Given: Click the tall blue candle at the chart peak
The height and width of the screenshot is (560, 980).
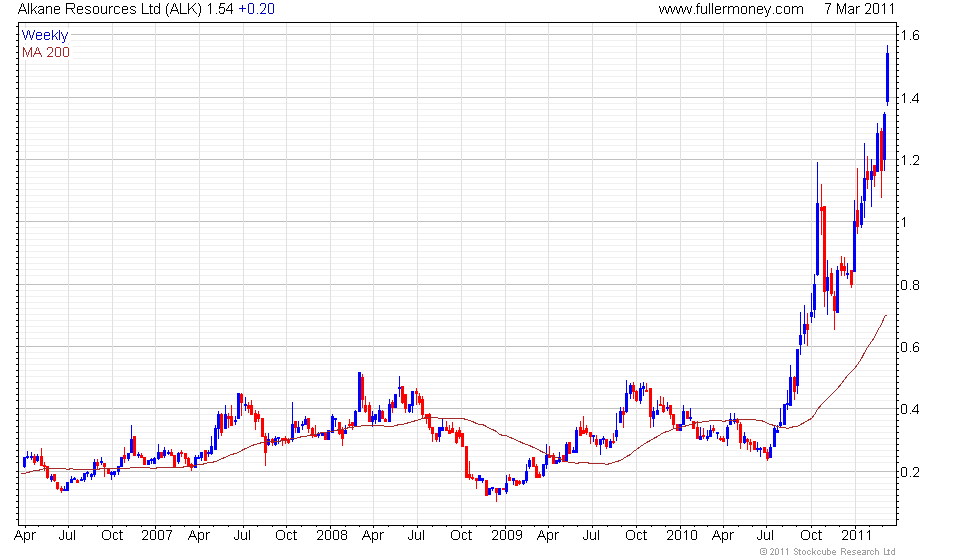Looking at the screenshot, I should click(888, 76).
